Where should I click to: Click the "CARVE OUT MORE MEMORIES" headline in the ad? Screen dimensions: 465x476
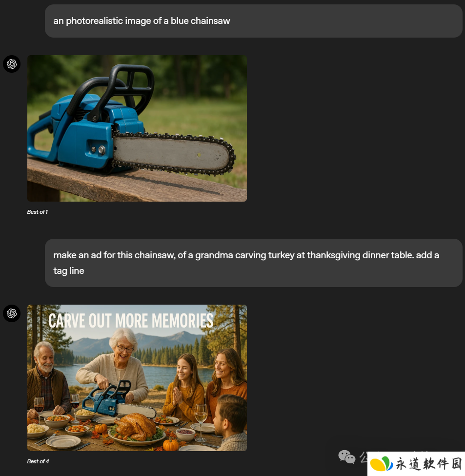point(131,321)
